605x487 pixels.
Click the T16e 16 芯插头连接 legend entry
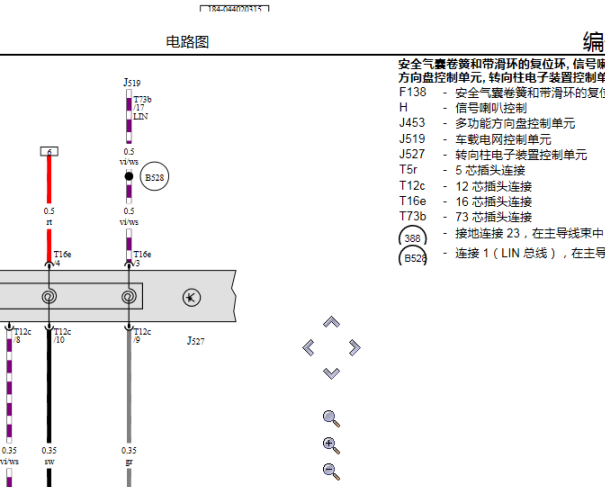coord(465,201)
